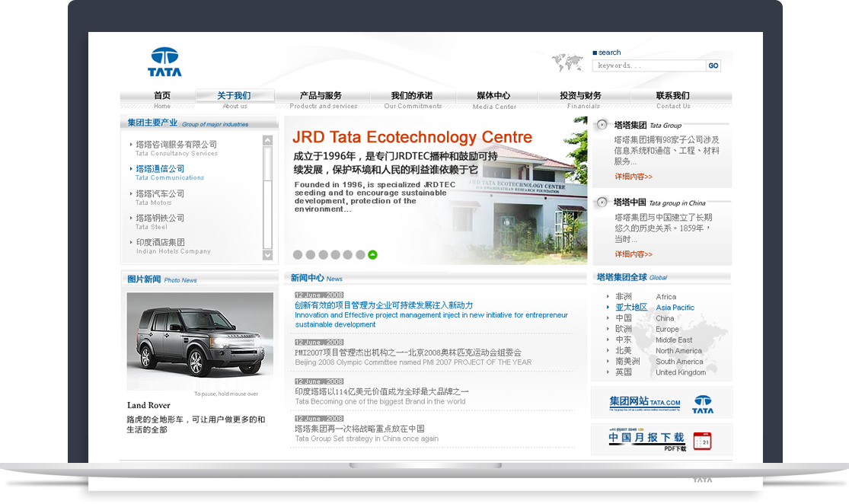Select 中国 China in Global list

tap(644, 318)
